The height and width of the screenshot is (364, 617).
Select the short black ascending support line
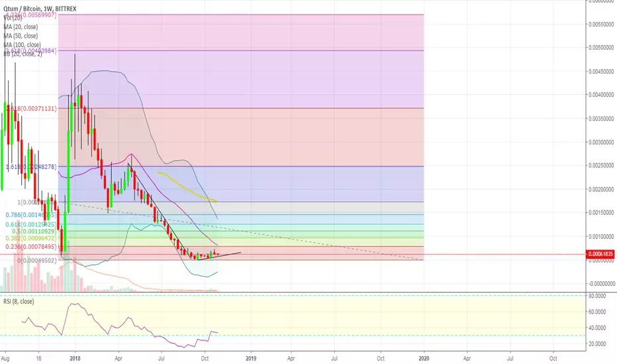point(218,256)
